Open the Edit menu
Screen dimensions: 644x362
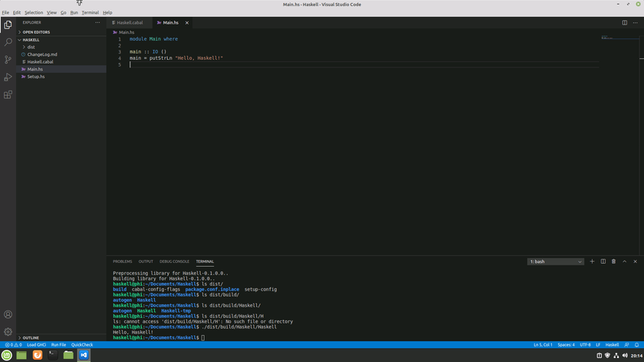(17, 13)
